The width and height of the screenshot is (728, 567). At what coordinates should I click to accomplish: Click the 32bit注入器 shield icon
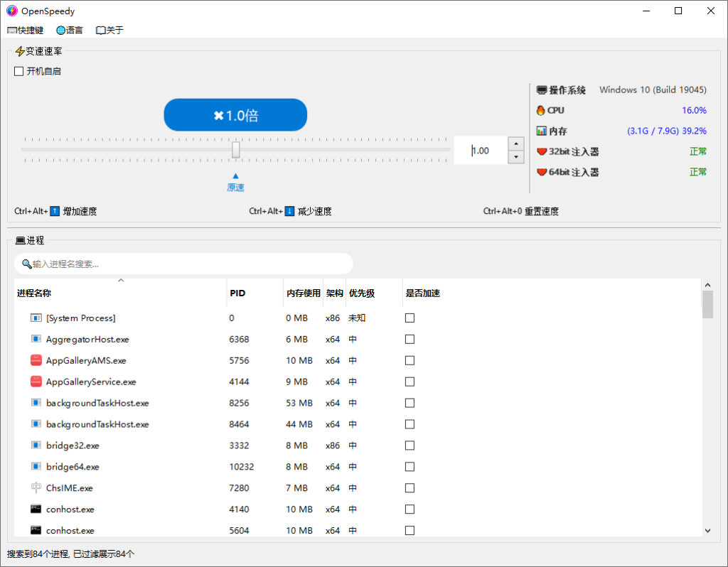540,151
